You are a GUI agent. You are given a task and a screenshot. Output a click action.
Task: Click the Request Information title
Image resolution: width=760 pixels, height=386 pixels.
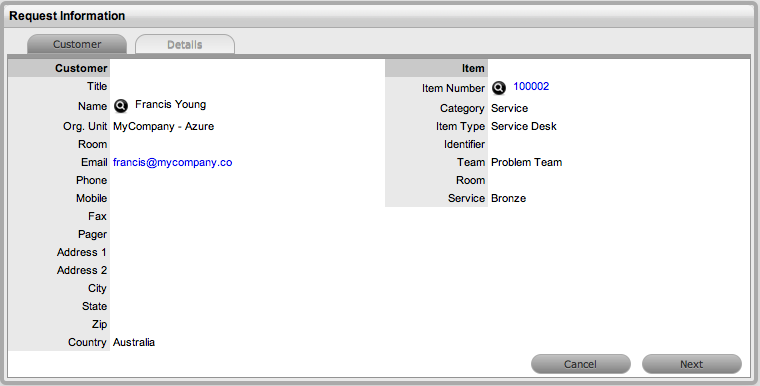coord(67,16)
